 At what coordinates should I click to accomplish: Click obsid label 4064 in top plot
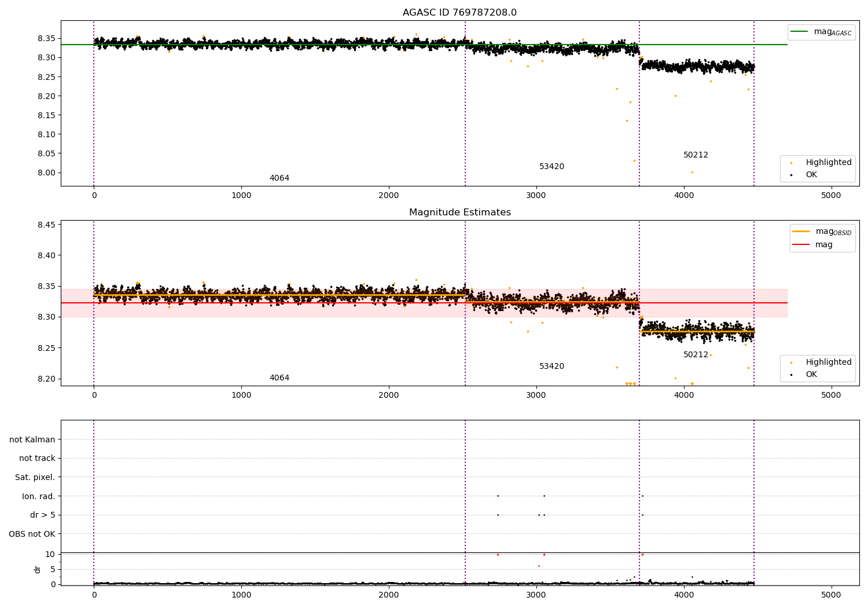click(x=279, y=178)
